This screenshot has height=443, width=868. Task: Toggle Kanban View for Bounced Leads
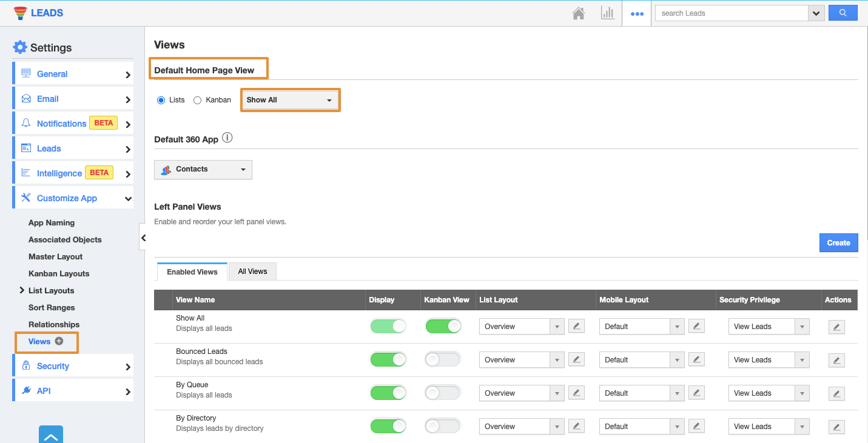[x=442, y=360]
